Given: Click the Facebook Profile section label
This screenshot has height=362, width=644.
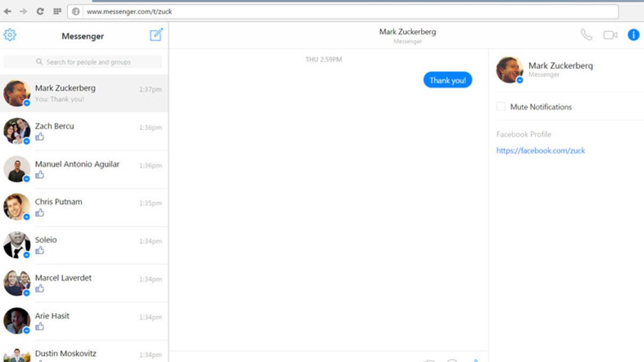Looking at the screenshot, I should coord(523,134).
